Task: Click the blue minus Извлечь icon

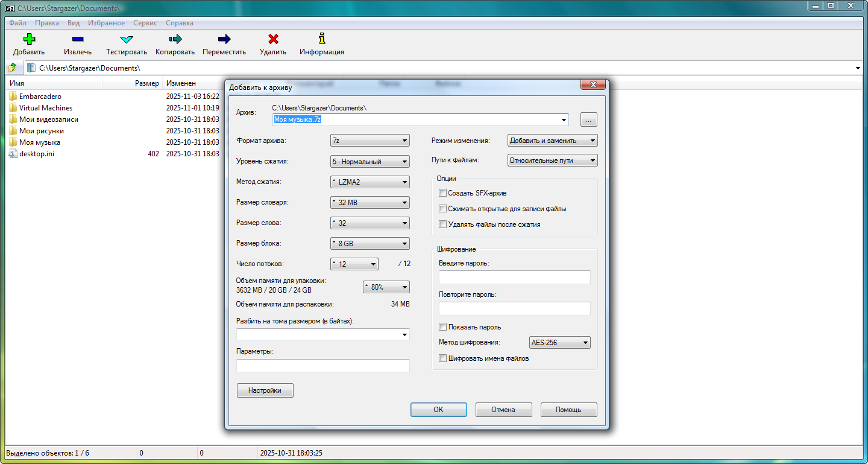Action: pos(78,39)
